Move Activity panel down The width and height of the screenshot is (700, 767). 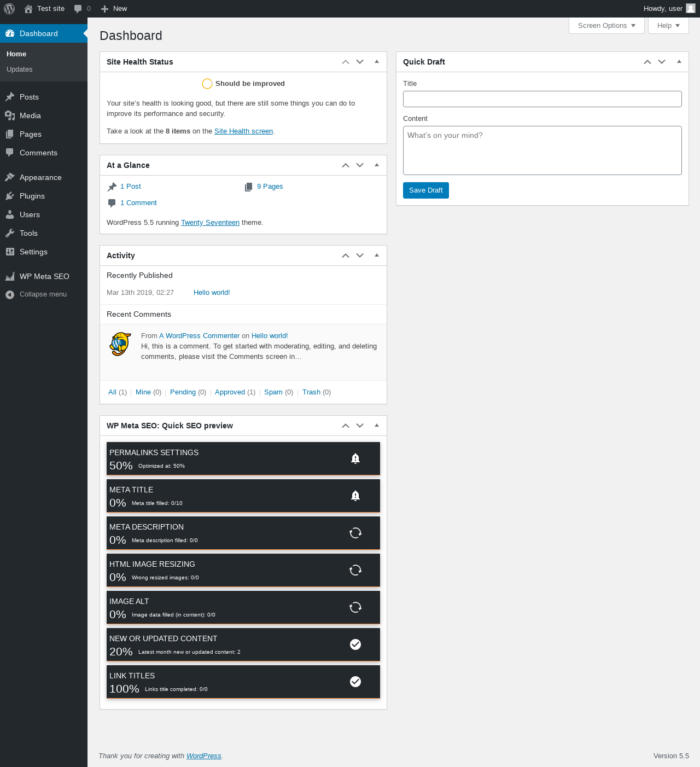pos(360,255)
